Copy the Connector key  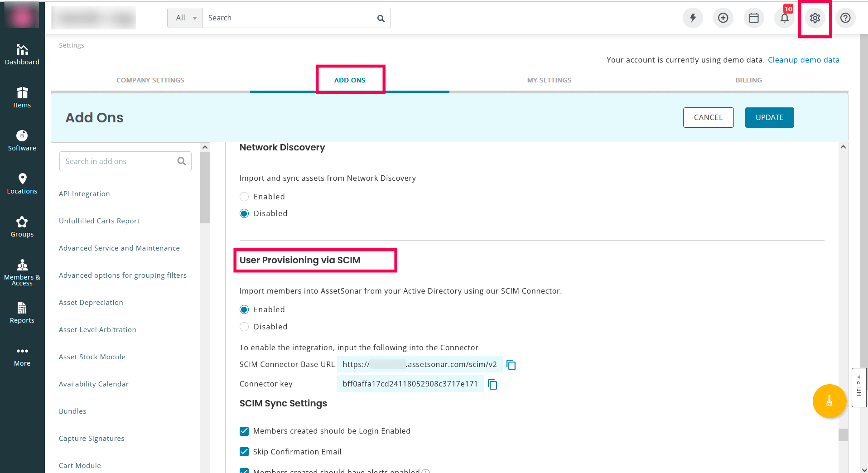pos(492,385)
